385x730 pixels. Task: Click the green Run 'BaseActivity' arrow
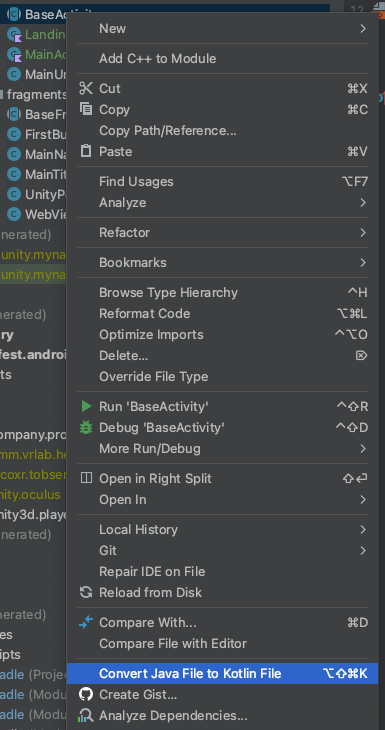(x=86, y=406)
